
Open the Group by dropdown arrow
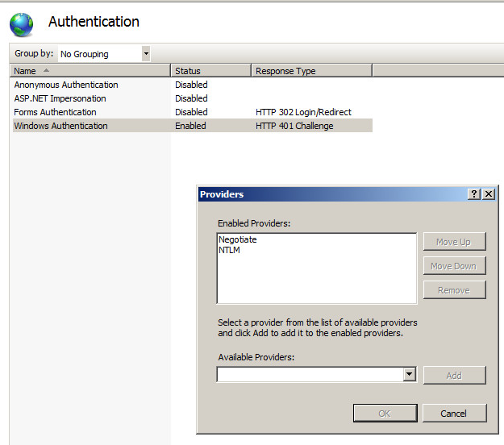coord(146,54)
